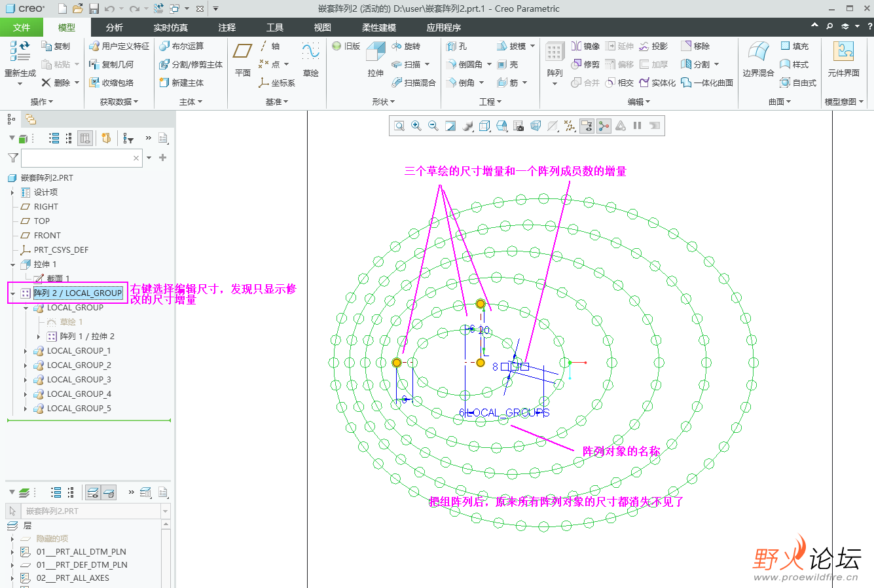Click the 重新生成 (Regenerate) icon
Screen dimensions: 874x588
click(x=20, y=51)
